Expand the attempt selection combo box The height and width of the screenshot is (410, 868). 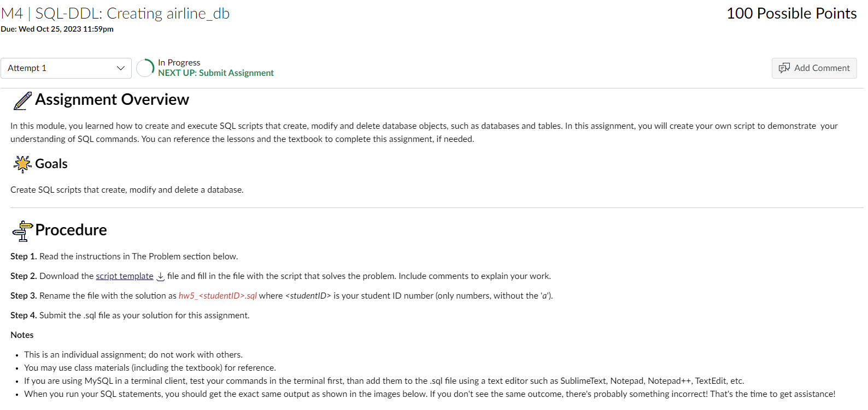click(x=66, y=68)
